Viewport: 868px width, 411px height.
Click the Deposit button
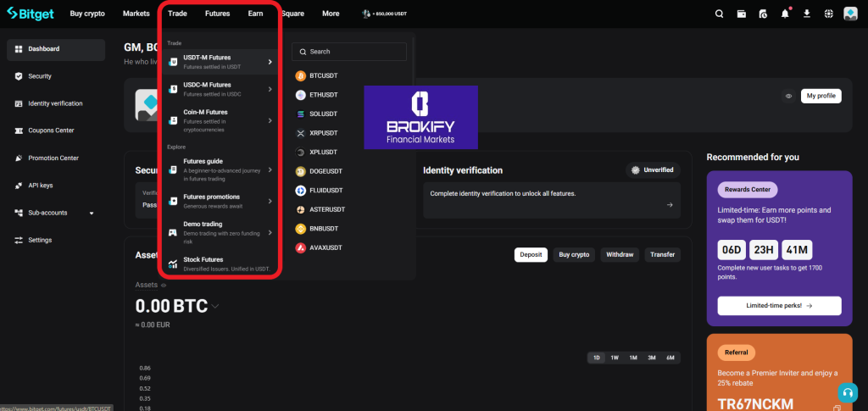(x=531, y=254)
